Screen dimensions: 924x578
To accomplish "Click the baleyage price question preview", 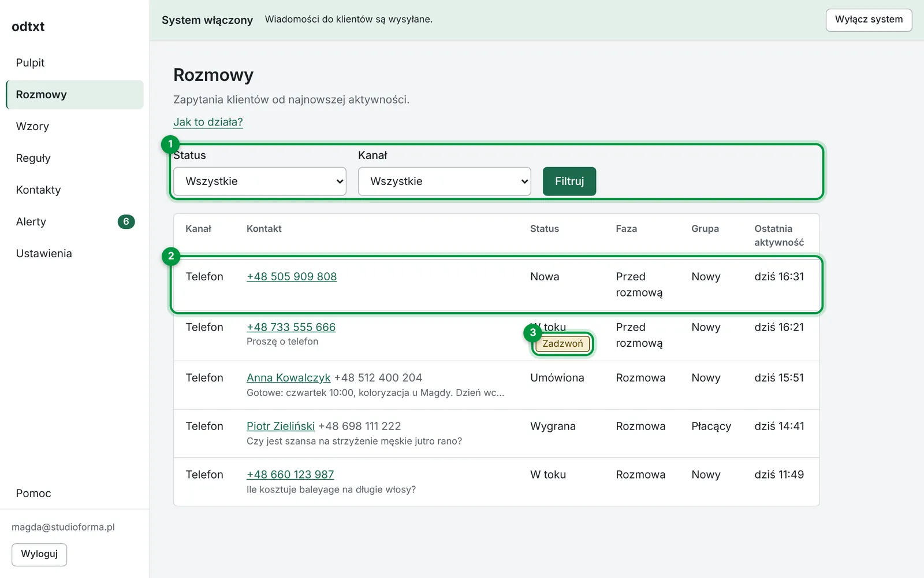I will coord(331,490).
